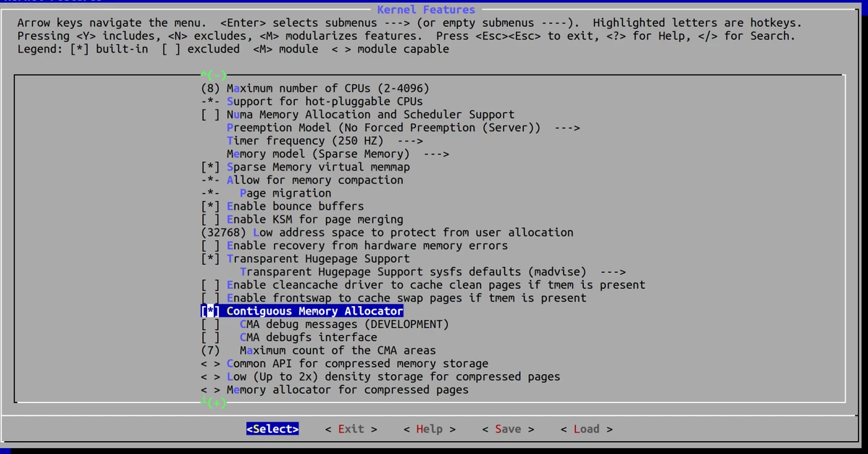Toggle CMA debugfs interface

289,337
